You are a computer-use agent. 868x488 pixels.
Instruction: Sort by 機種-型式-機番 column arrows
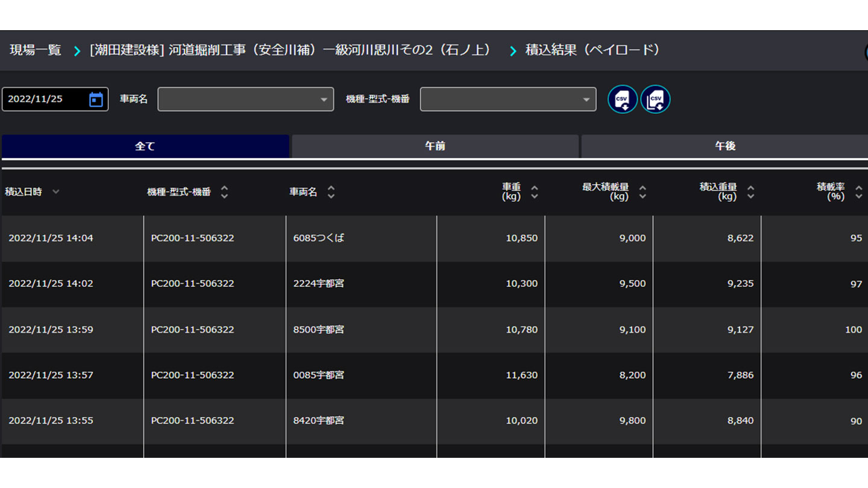click(224, 192)
